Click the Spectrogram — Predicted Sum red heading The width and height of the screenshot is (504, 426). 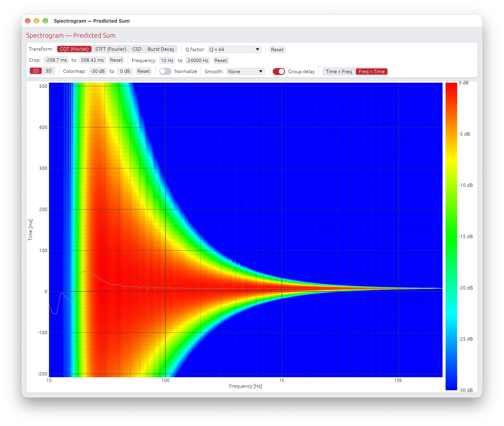click(71, 35)
